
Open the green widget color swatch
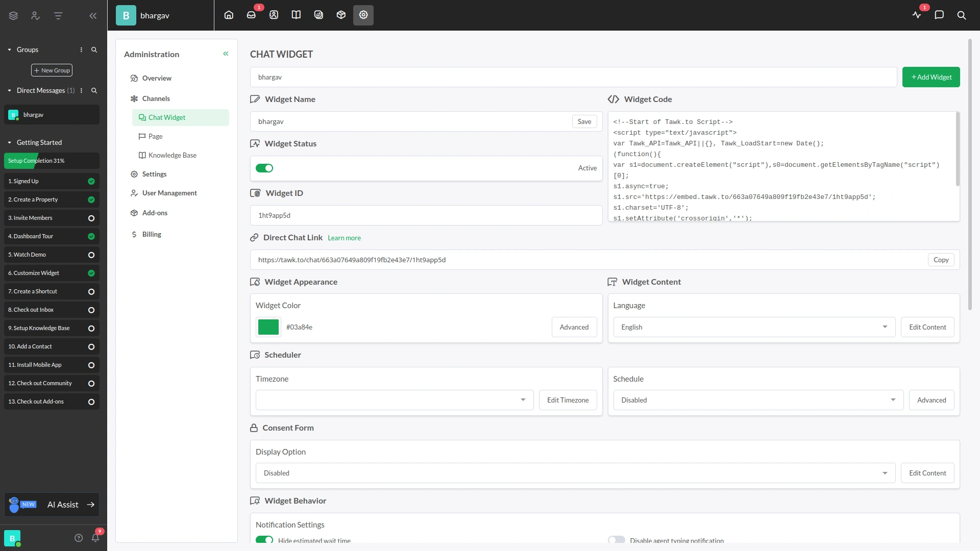point(268,327)
